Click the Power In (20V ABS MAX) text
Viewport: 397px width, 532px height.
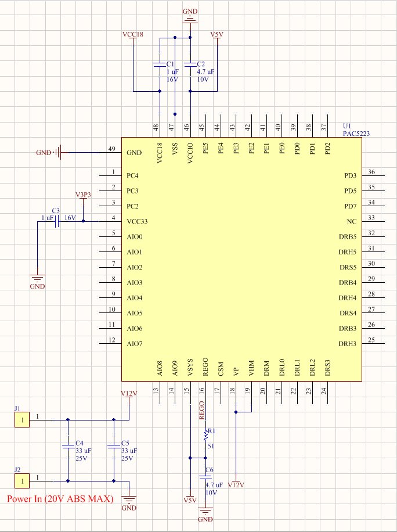tap(60, 499)
